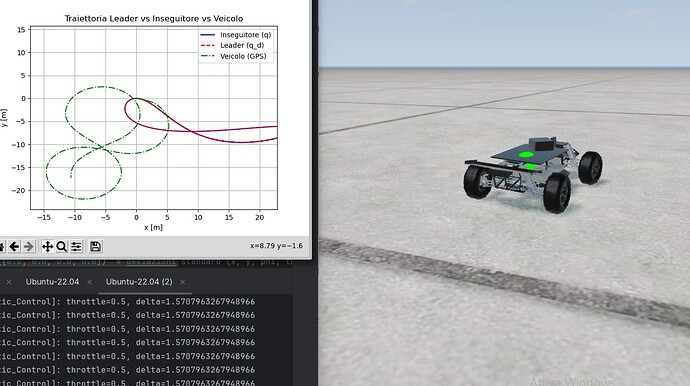
Task: Click the Inseguitore (q) legend entry
Action: [235, 35]
